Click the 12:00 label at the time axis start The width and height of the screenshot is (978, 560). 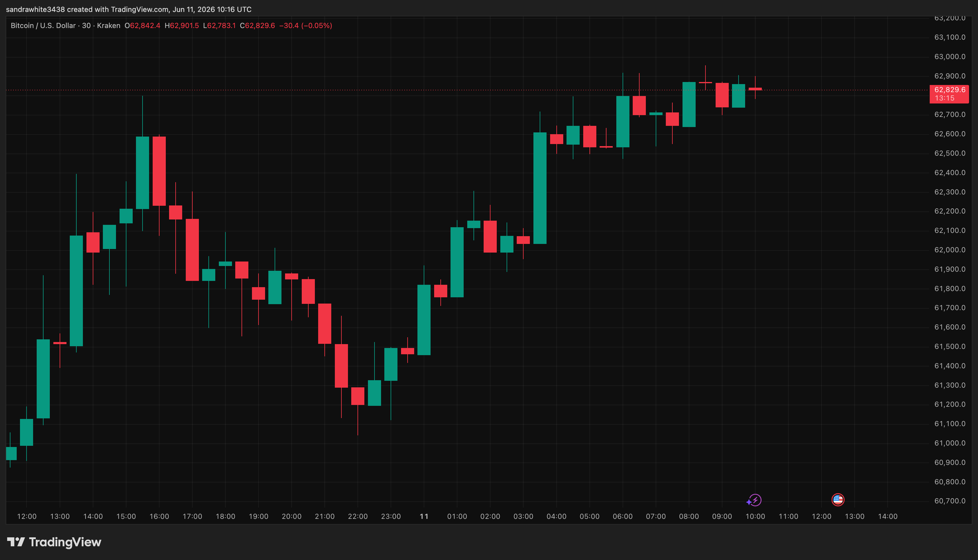(27, 516)
